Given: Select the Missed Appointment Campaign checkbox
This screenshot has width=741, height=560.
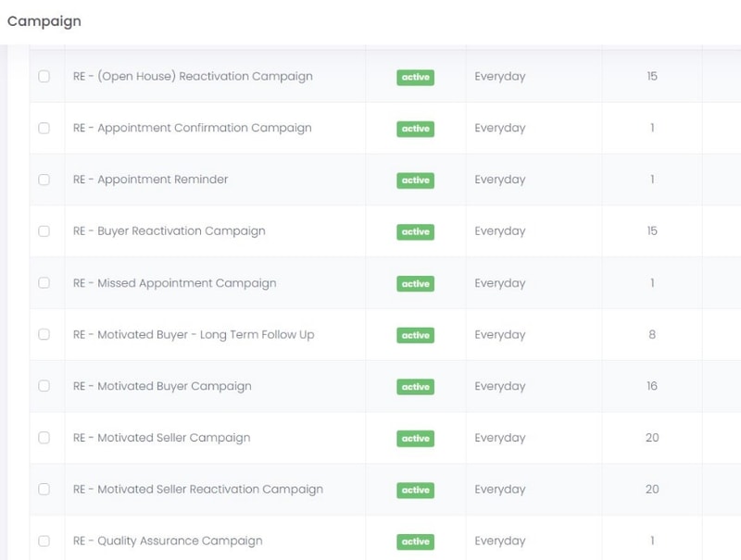Looking at the screenshot, I should point(44,283).
